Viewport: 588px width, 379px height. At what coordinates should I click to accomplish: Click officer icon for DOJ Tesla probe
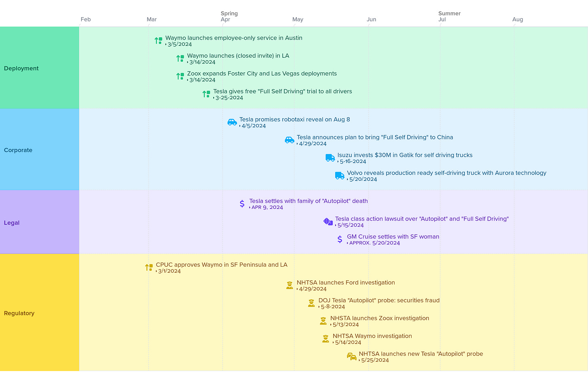tap(311, 303)
